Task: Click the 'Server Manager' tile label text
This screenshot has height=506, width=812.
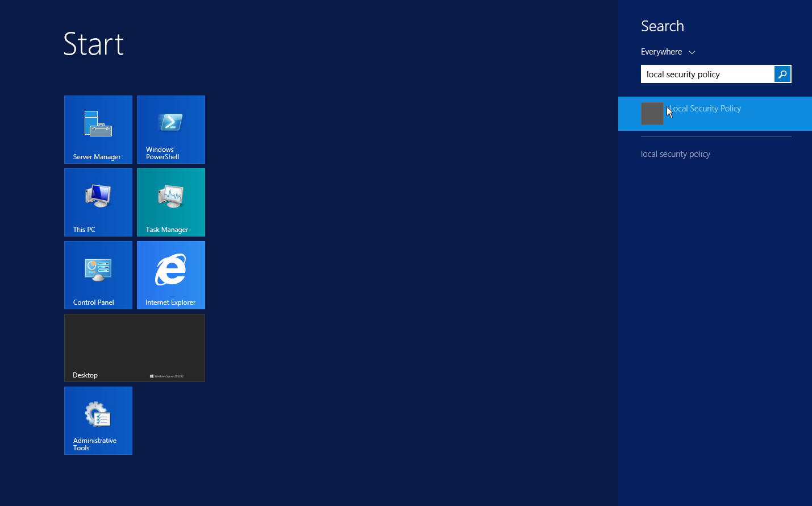Action: coord(97,157)
